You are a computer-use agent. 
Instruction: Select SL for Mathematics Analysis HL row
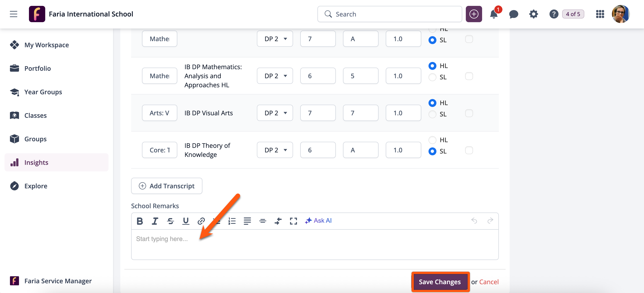coord(432,77)
